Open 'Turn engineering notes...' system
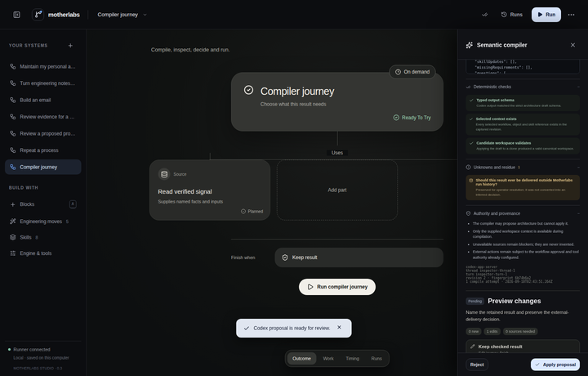This screenshot has width=588, height=376. pos(42,83)
